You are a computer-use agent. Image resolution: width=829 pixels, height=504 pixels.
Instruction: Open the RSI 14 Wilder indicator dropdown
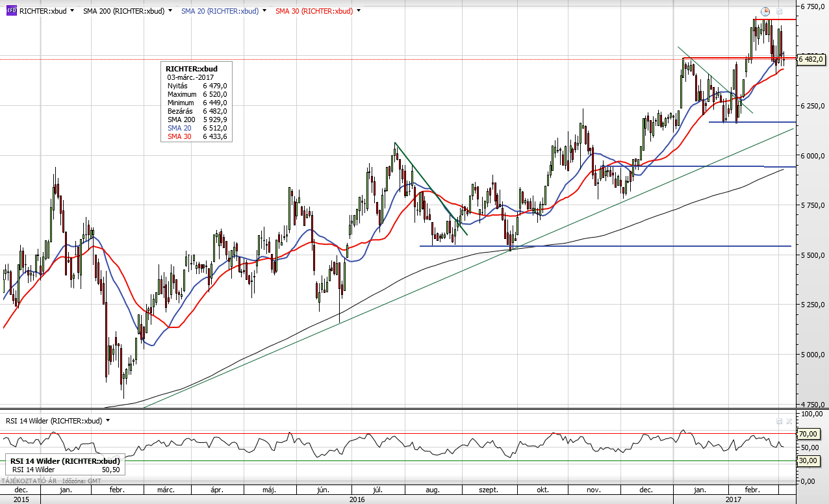tap(108, 420)
